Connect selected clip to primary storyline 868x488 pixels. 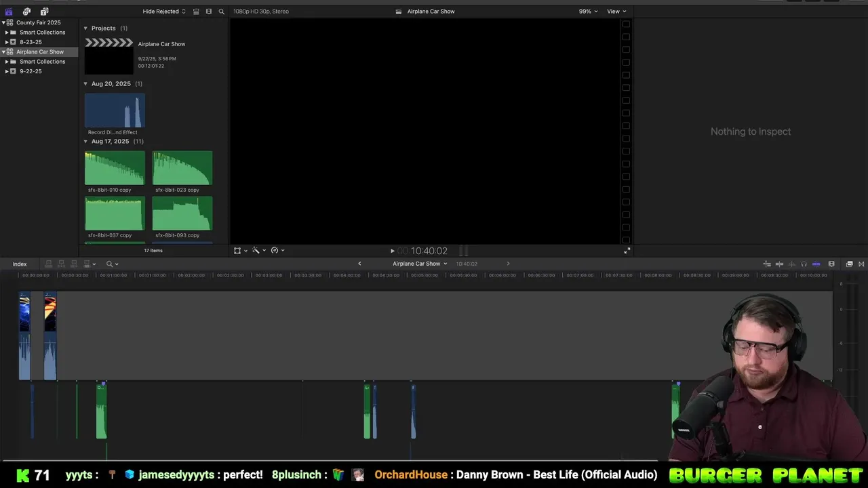coord(48,264)
